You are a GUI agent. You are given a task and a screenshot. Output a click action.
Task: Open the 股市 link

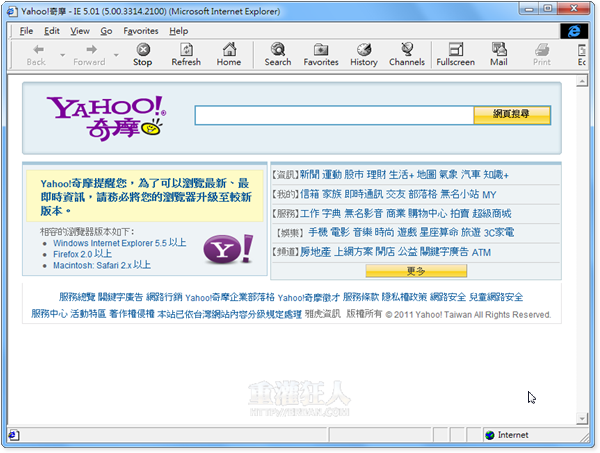(x=354, y=175)
